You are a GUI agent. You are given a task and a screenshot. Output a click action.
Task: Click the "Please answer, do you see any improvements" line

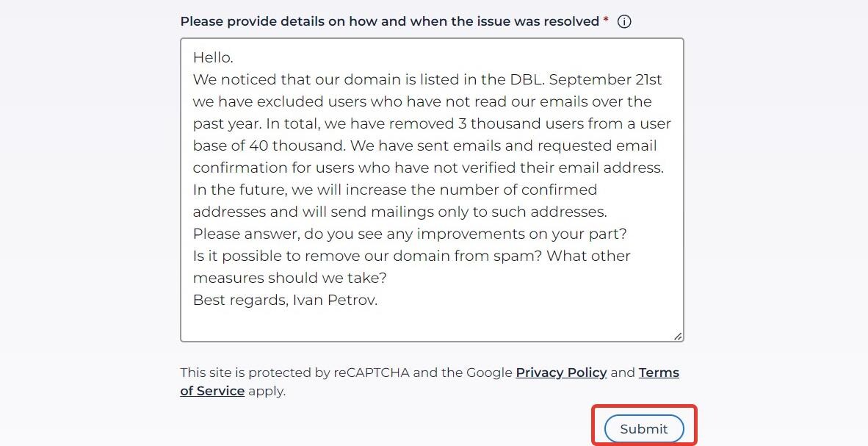point(410,234)
